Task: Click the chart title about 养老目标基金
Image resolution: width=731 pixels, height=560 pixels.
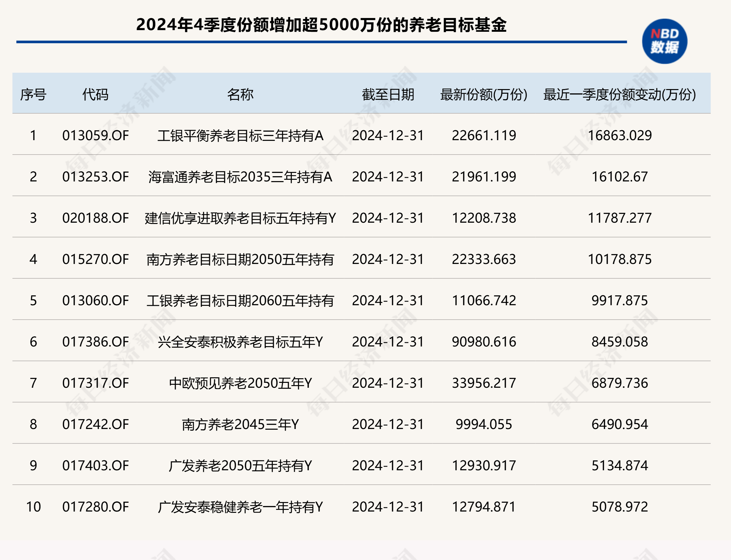Action: [x=321, y=25]
